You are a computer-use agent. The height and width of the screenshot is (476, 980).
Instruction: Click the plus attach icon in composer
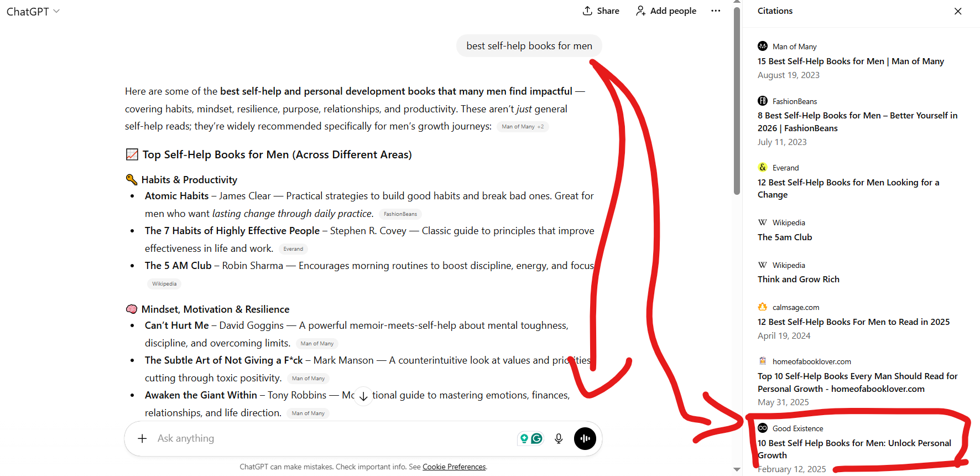[x=142, y=438]
